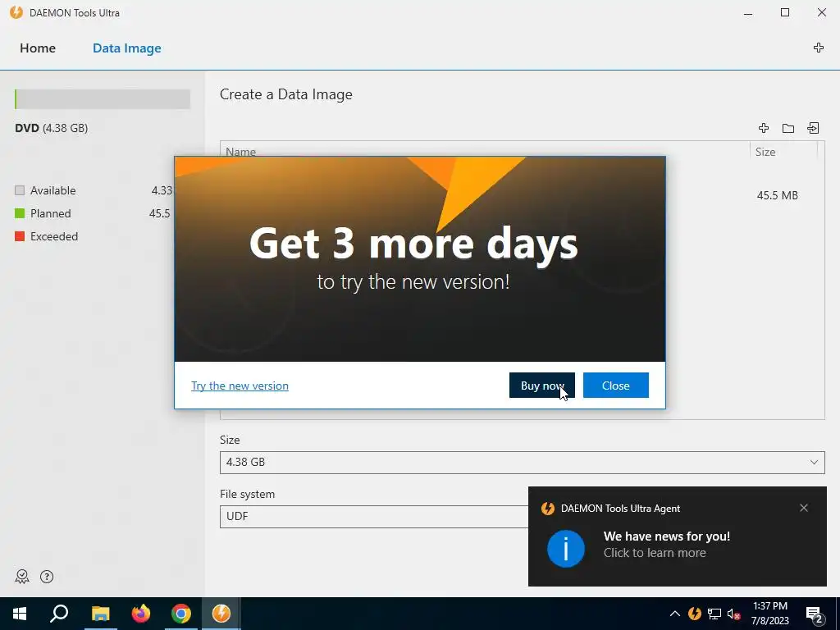The image size is (840, 630).
Task: Dismiss the DAEMON Tools Ultra Agent notification
Action: point(804,508)
